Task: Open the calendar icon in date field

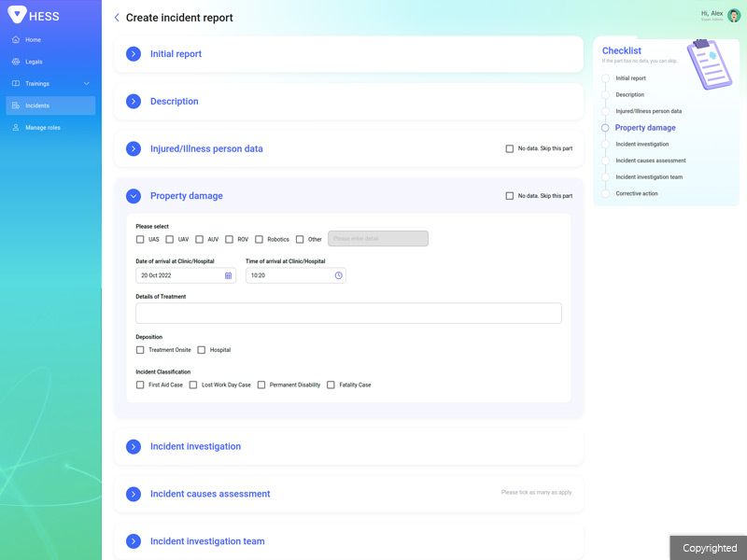Action: 228,276
